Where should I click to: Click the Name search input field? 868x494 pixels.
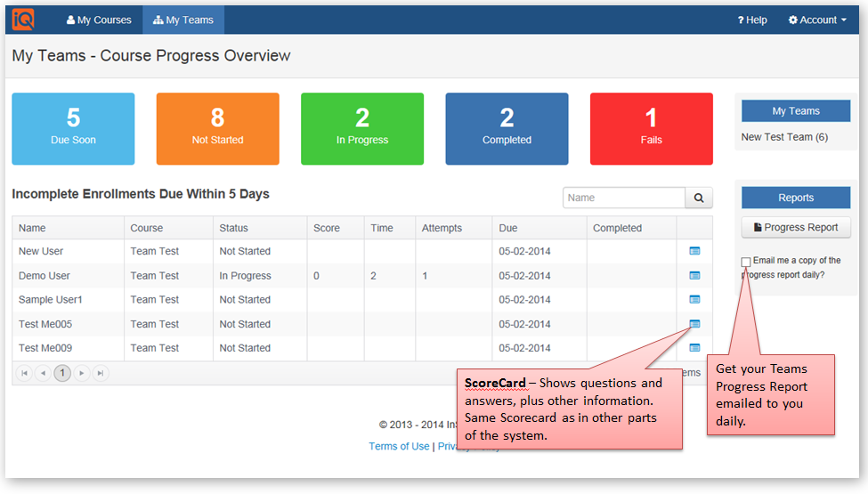[623, 198]
